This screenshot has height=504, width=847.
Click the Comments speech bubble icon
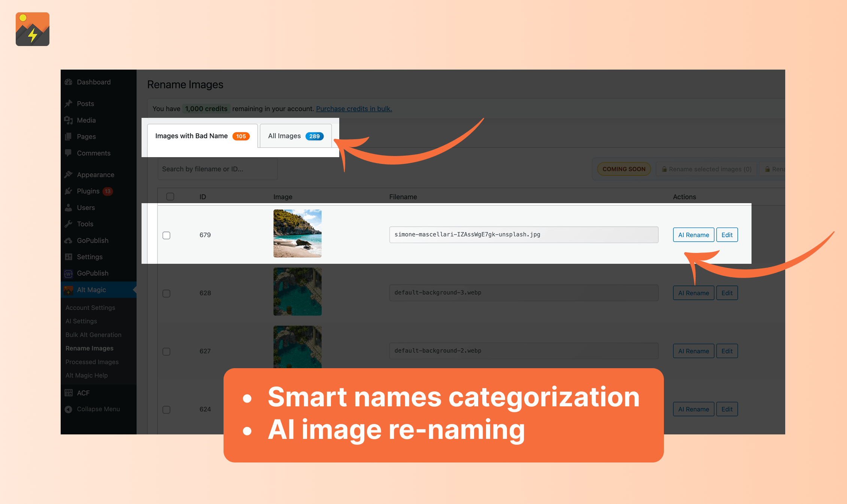coord(69,153)
